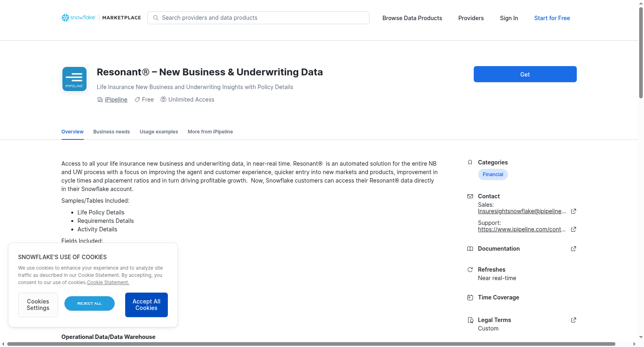Click the book icon next to Documentation
The image size is (644, 347).
470,249
